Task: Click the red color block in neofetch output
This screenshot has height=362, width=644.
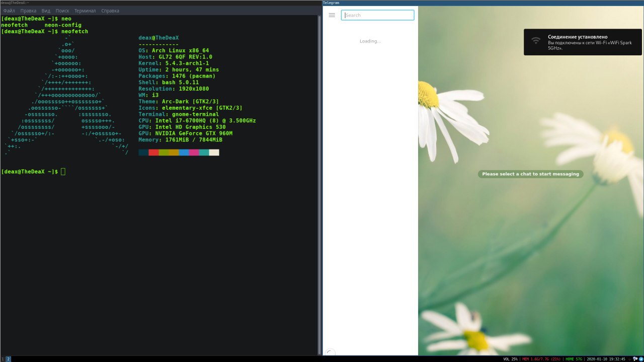Action: 153,152
